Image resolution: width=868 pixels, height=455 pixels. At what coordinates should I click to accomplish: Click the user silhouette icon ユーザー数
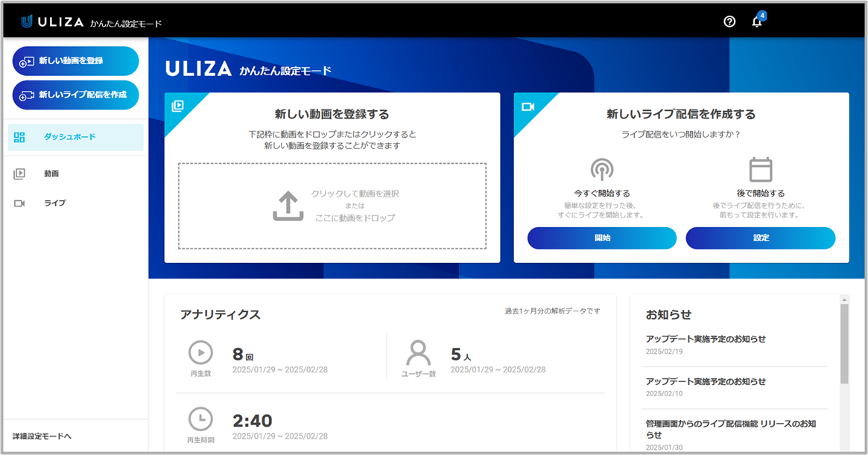tap(419, 352)
